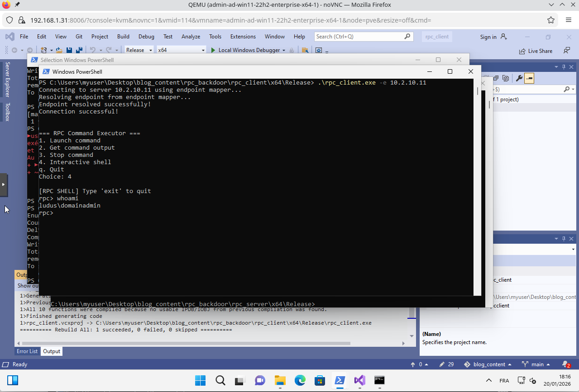Select the Save icon in the toolbar
Image resolution: width=579 pixels, height=392 pixels.
coord(69,50)
